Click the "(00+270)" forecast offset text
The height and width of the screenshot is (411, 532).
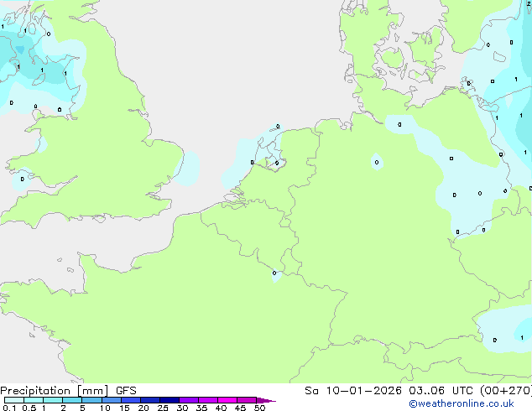click(505, 391)
